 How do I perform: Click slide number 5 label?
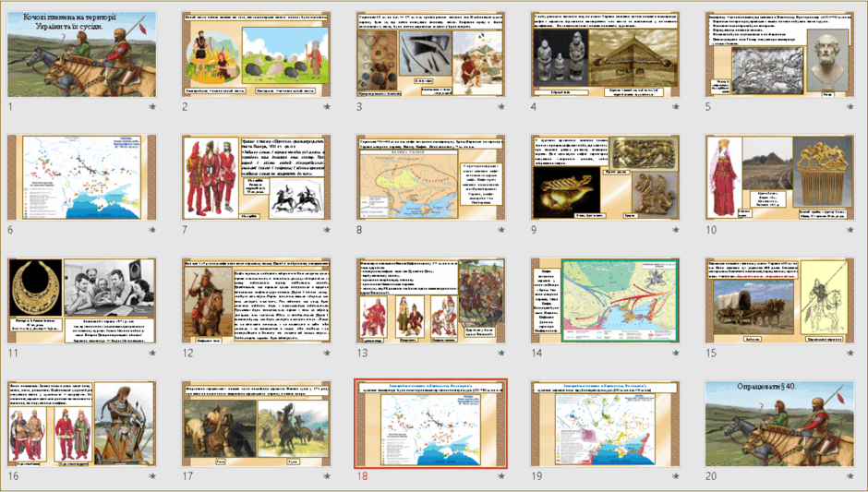pyautogui.click(x=708, y=107)
